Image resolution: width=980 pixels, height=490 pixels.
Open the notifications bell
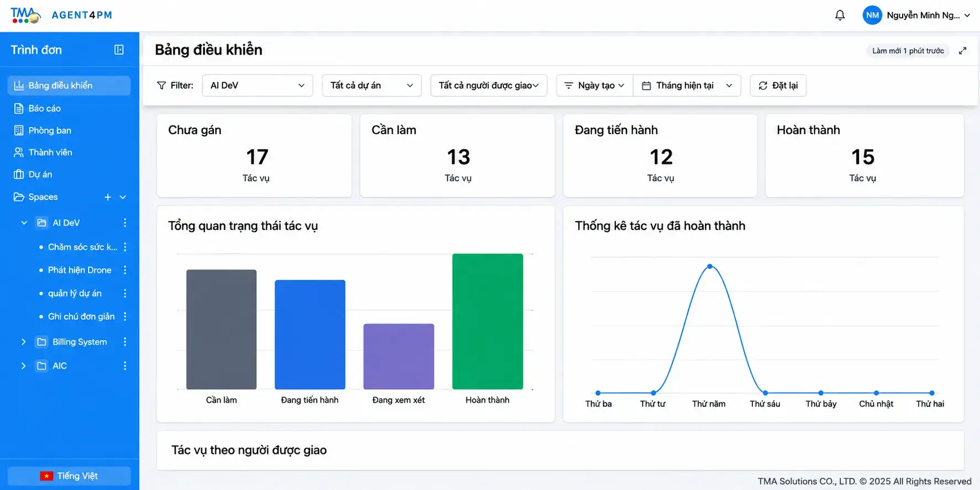(x=840, y=15)
